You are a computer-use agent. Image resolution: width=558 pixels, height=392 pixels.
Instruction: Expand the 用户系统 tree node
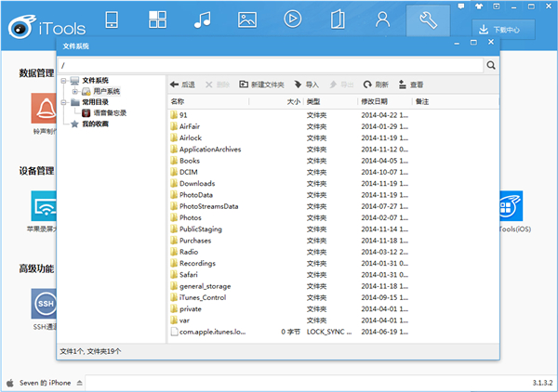point(74,91)
